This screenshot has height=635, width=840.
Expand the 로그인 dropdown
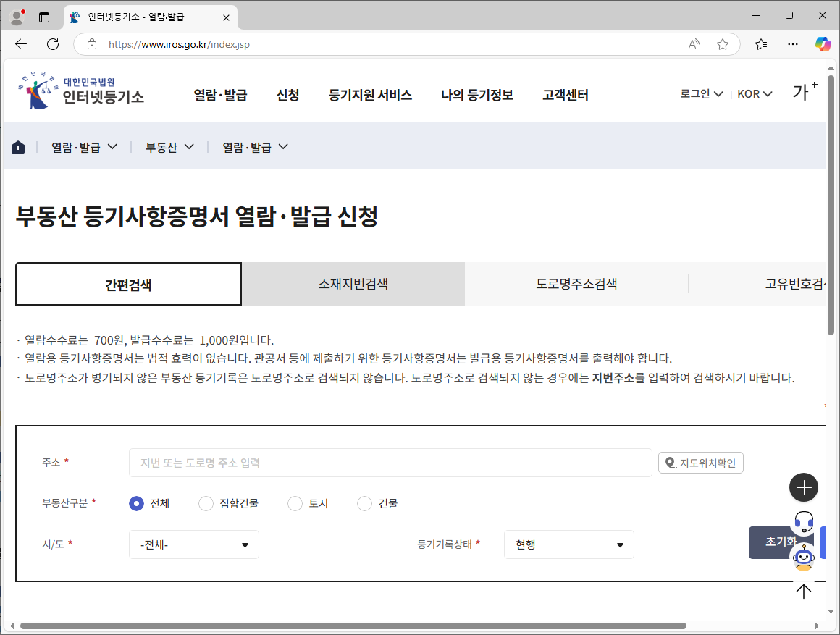click(x=700, y=93)
